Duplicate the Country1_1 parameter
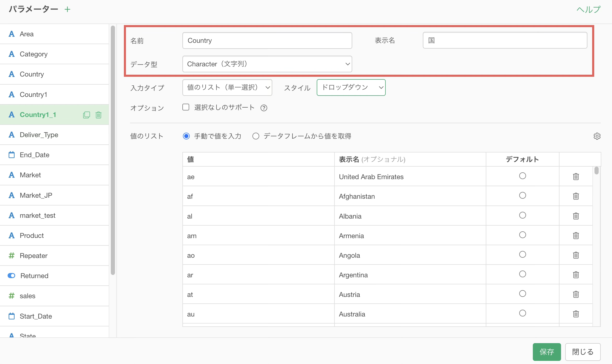The image size is (612, 364). click(x=86, y=115)
